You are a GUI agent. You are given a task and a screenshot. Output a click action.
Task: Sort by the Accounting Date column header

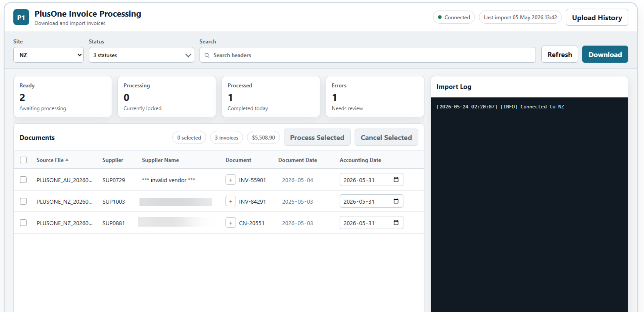pos(360,160)
